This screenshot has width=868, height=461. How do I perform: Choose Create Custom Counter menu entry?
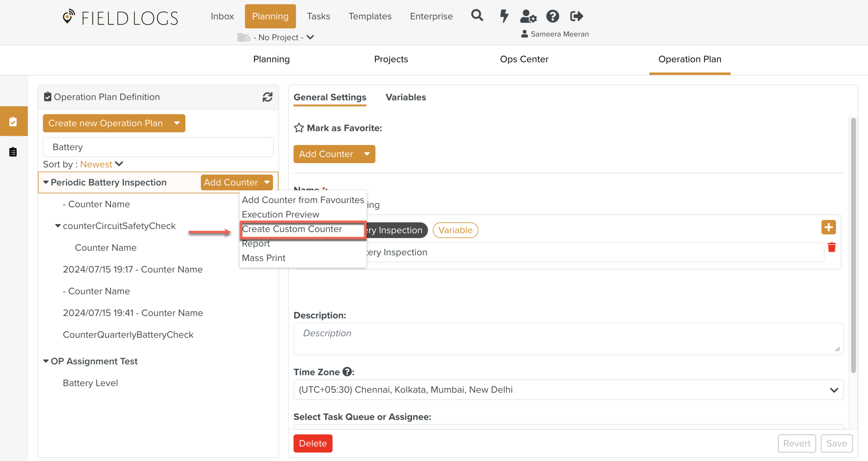(292, 229)
